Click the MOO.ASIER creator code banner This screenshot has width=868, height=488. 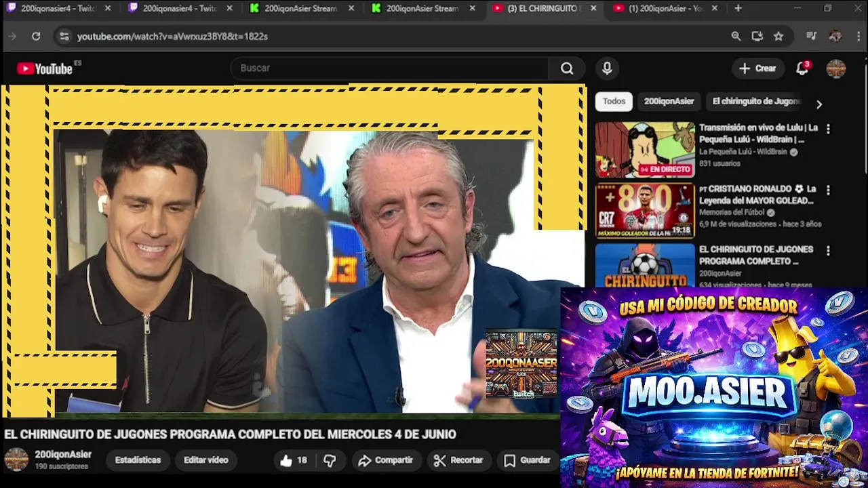(x=714, y=387)
